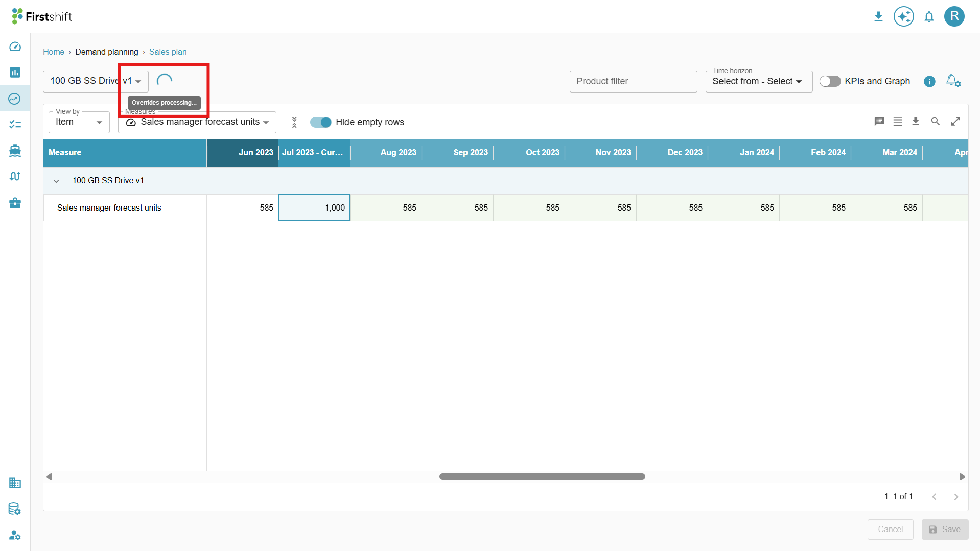Image resolution: width=980 pixels, height=551 pixels.
Task: Select the Dec 2023 cell value 585
Action: pos(672,208)
